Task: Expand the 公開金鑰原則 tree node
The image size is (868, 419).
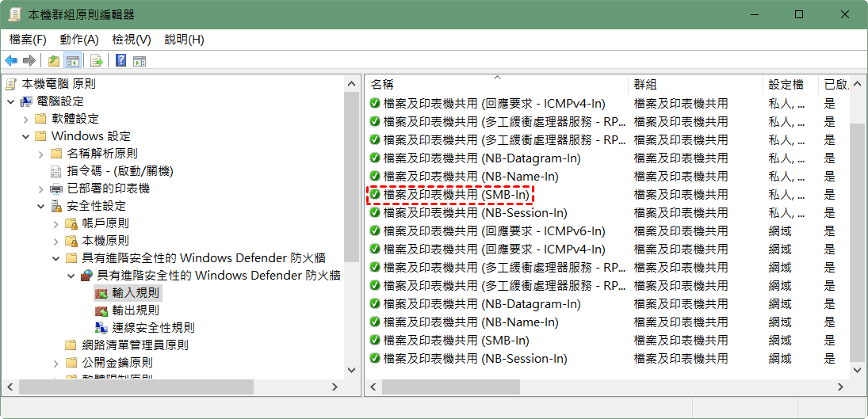Action: [x=56, y=364]
